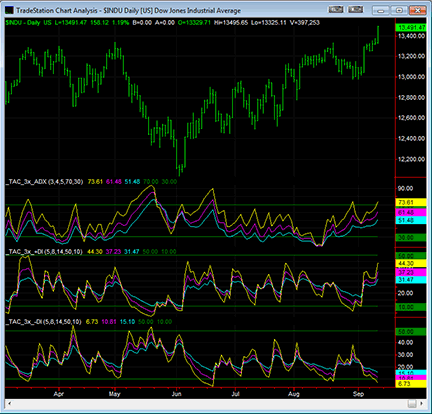The width and height of the screenshot is (432, 414).
Task: Click the 13,200.00 price axis label
Action: (x=411, y=56)
